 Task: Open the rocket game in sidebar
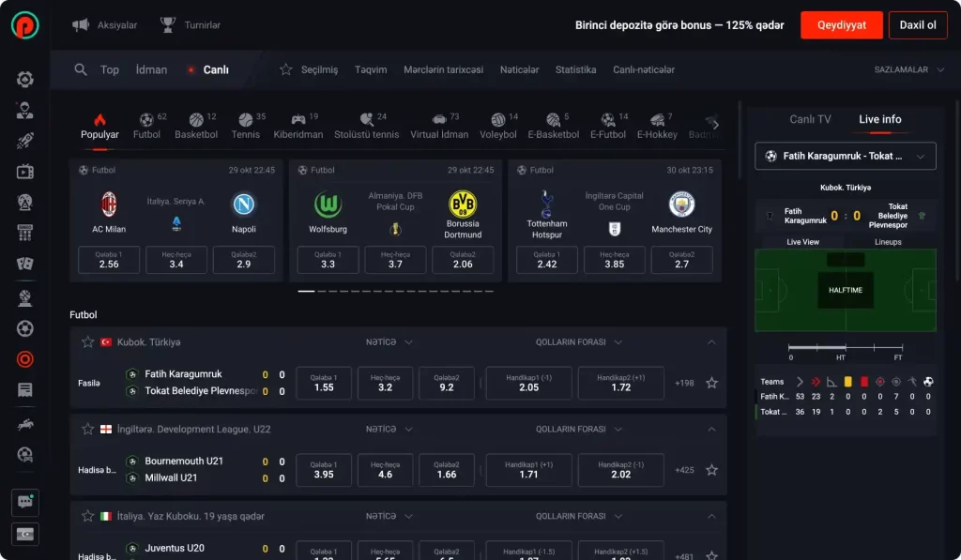(25, 142)
